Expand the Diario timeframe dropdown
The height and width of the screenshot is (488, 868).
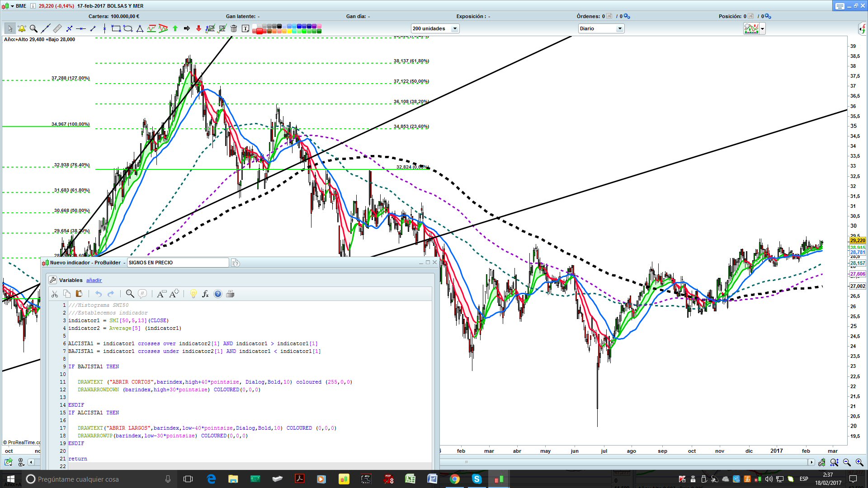pyautogui.click(x=620, y=28)
